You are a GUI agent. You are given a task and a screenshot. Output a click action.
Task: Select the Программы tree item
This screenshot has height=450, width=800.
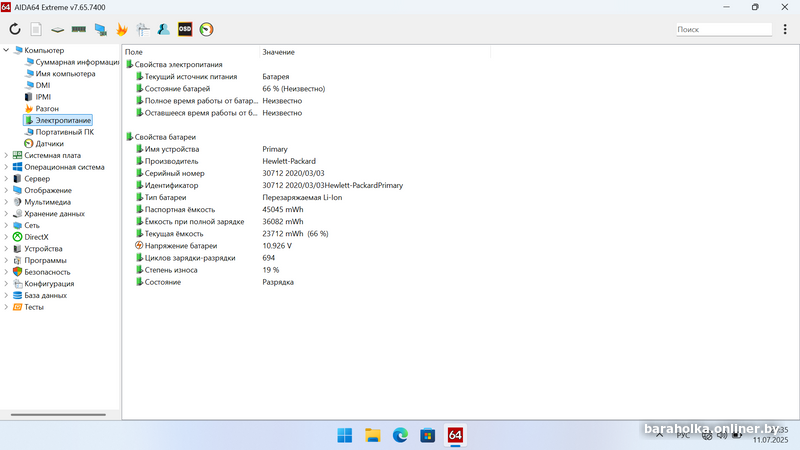[x=40, y=260]
